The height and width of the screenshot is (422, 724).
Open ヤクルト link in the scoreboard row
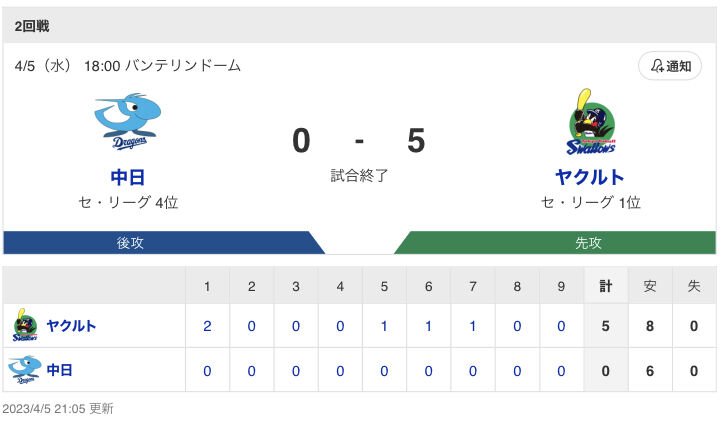click(71, 326)
